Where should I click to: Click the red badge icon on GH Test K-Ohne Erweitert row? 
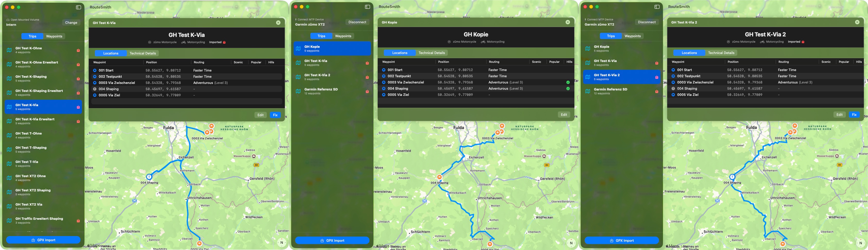[x=78, y=65]
